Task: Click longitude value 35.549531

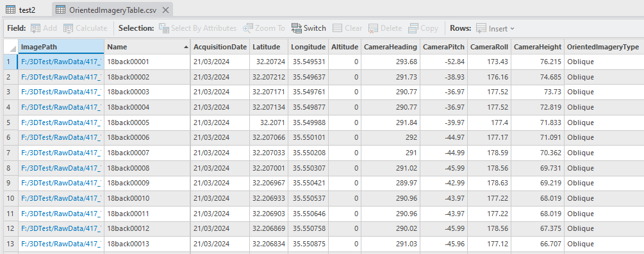Action: 308,62
